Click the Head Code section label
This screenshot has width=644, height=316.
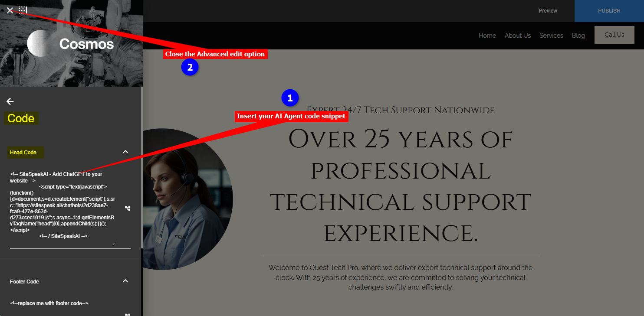23,153
